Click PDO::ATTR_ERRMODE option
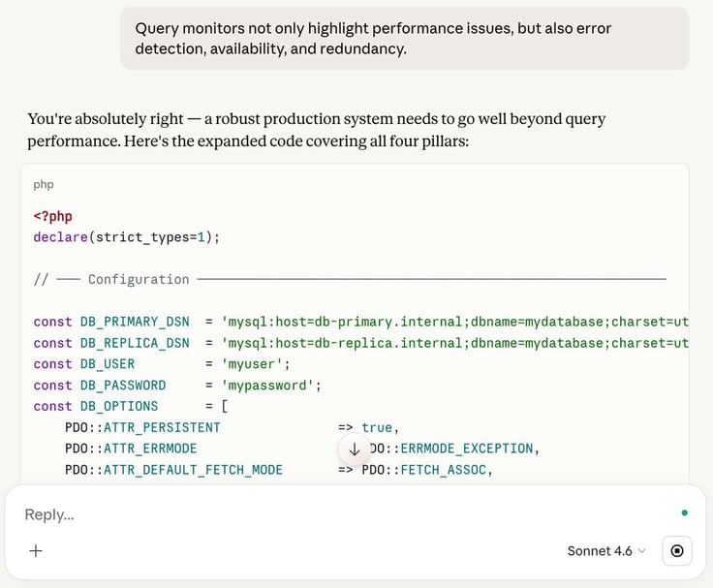This screenshot has height=588, width=713. click(131, 449)
